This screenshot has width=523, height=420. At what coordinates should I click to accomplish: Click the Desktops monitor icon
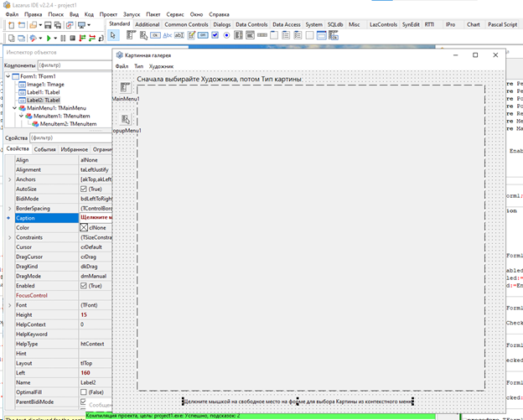tap(81, 25)
